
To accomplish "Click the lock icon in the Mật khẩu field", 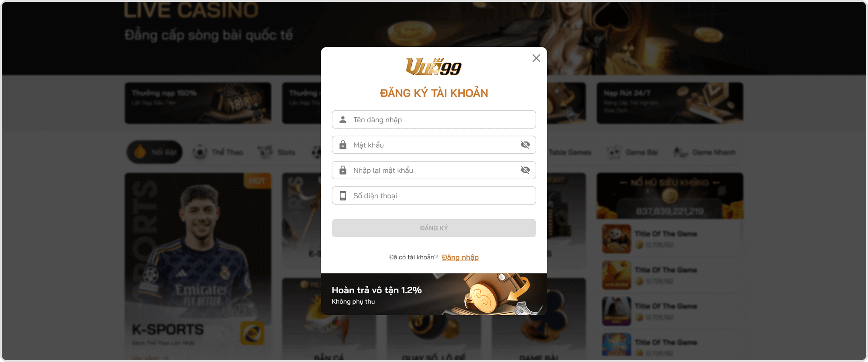I will tap(343, 145).
